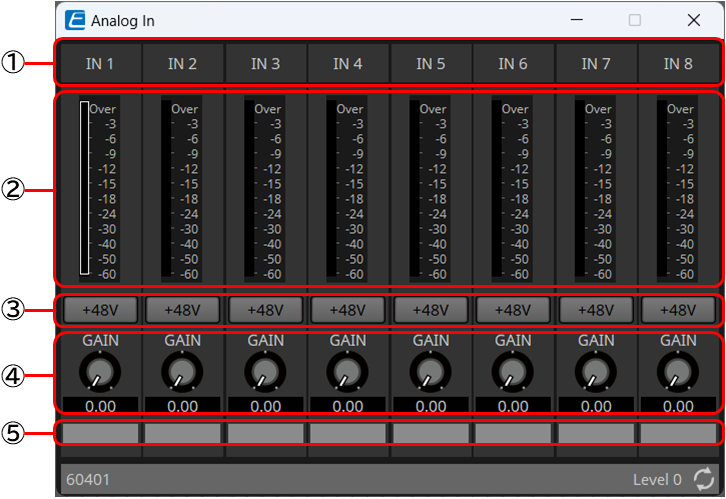Viewport: 726px width, 499px height.
Task: Click the IN 4 level meter bar
Action: point(332,187)
